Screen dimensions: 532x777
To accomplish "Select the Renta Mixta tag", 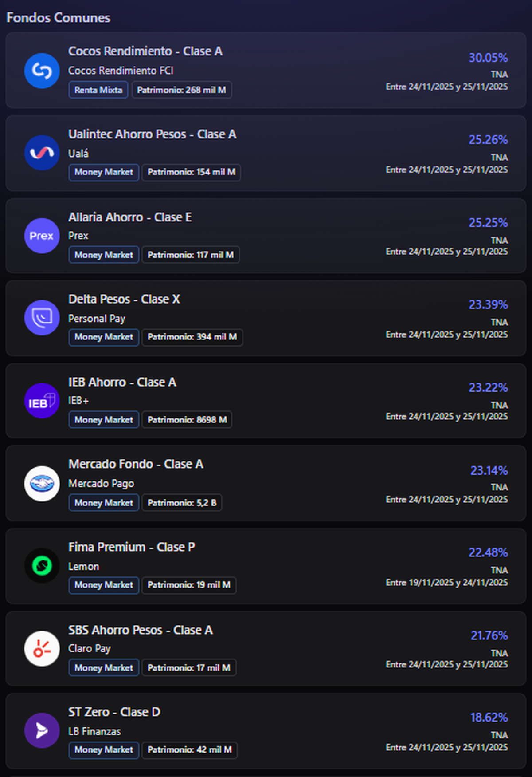I will pos(98,90).
